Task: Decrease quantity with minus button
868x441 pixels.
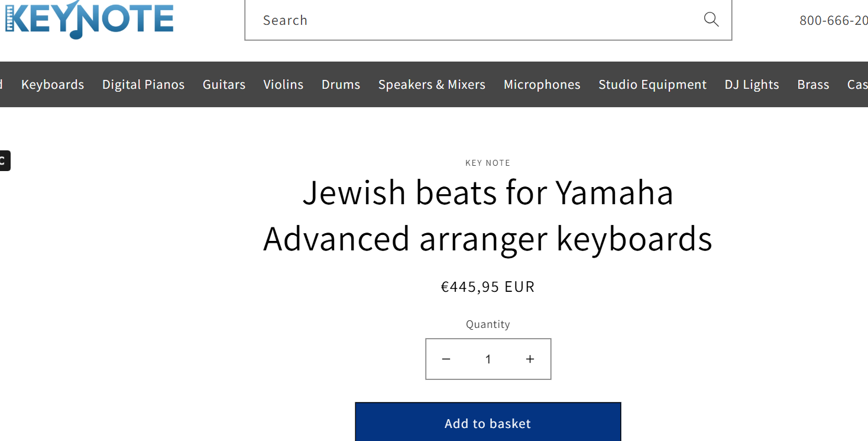Action: click(x=446, y=359)
